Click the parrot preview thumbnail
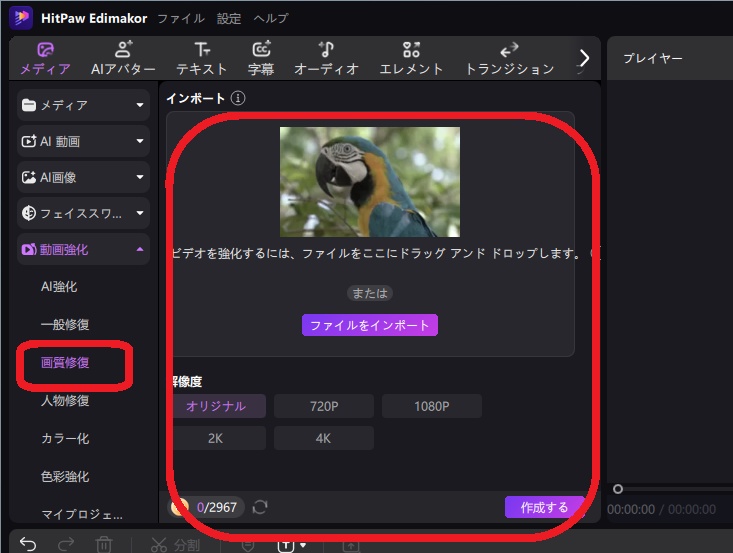Image resolution: width=733 pixels, height=553 pixels. coord(370,182)
